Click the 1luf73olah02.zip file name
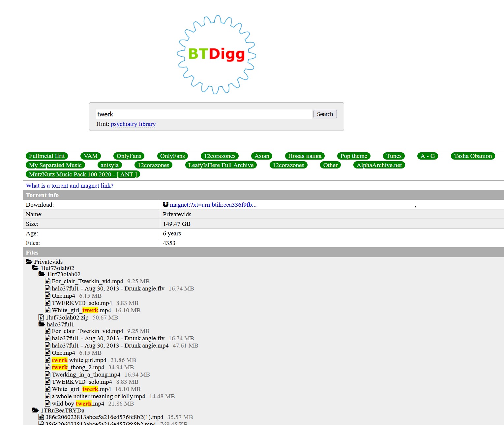504x425 pixels. coord(67,318)
